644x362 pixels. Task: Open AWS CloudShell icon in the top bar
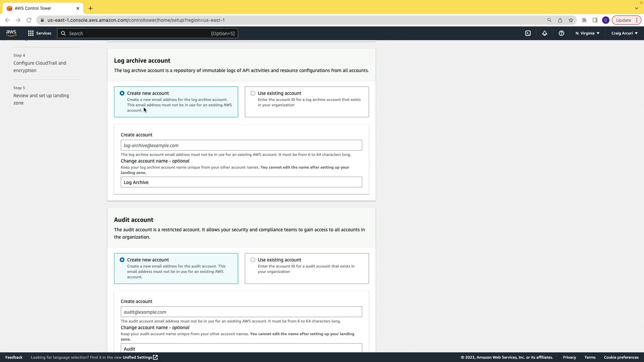point(528,33)
